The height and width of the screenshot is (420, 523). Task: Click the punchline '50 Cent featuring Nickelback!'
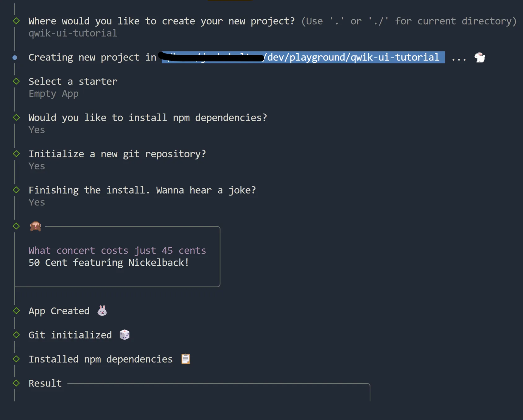pyautogui.click(x=109, y=263)
